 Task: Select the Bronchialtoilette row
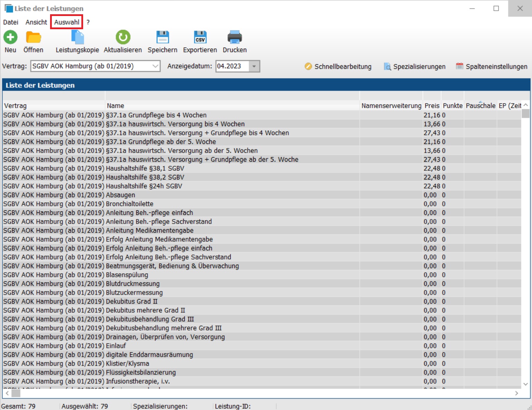[262, 204]
